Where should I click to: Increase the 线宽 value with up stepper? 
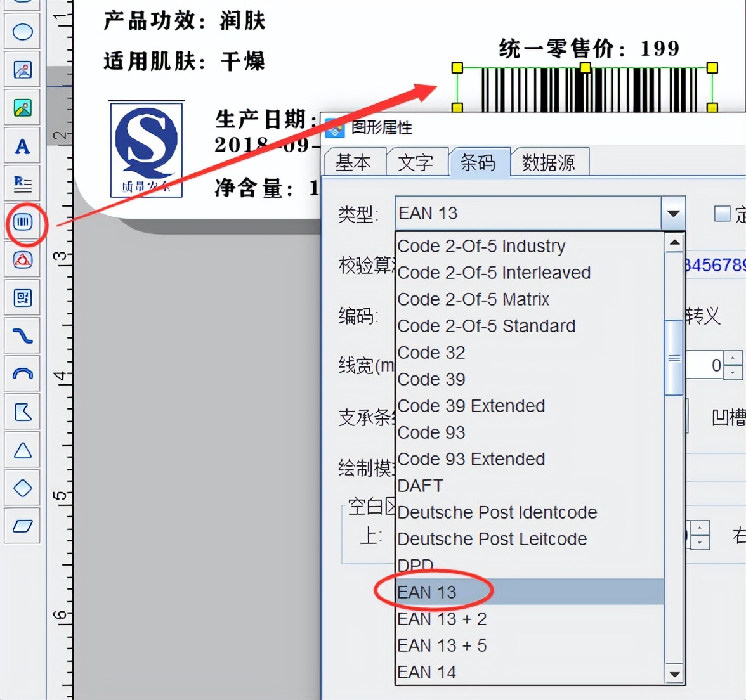click(x=733, y=358)
